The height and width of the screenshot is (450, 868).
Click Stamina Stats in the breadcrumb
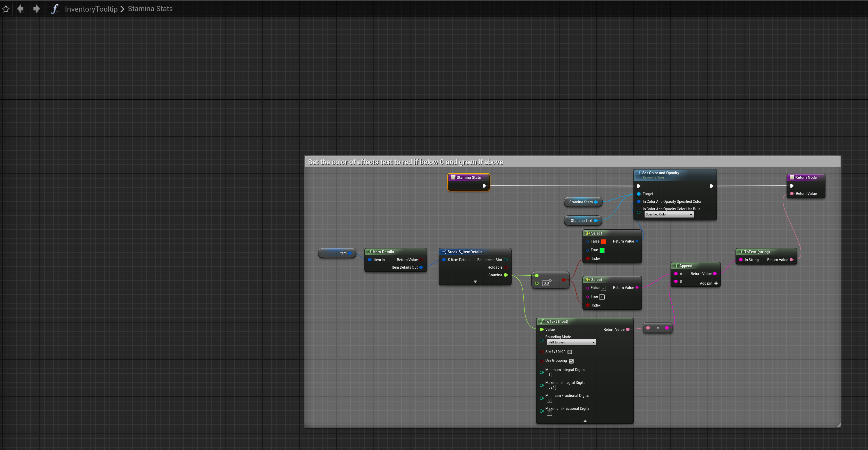(150, 9)
